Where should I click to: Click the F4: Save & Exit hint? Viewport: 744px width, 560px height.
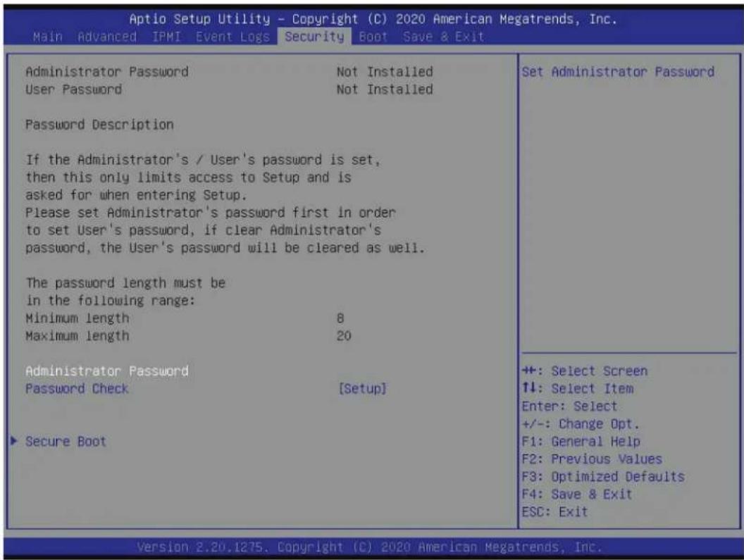click(x=577, y=494)
